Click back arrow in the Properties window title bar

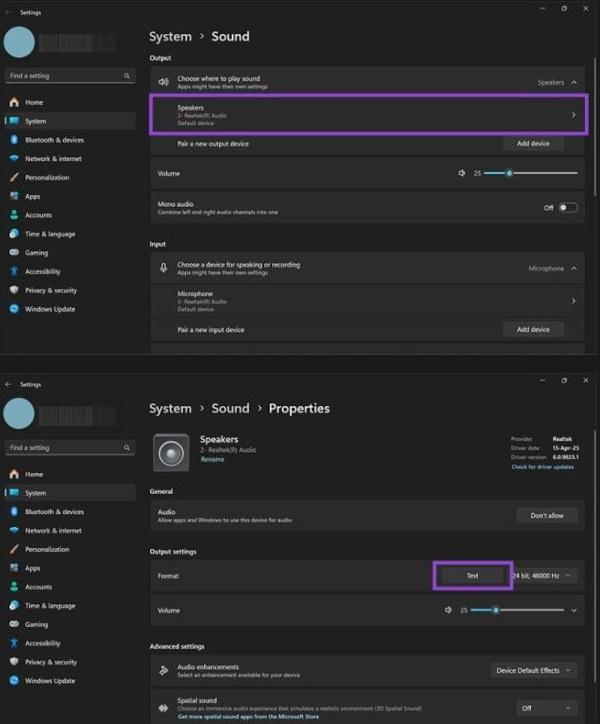click(9, 384)
